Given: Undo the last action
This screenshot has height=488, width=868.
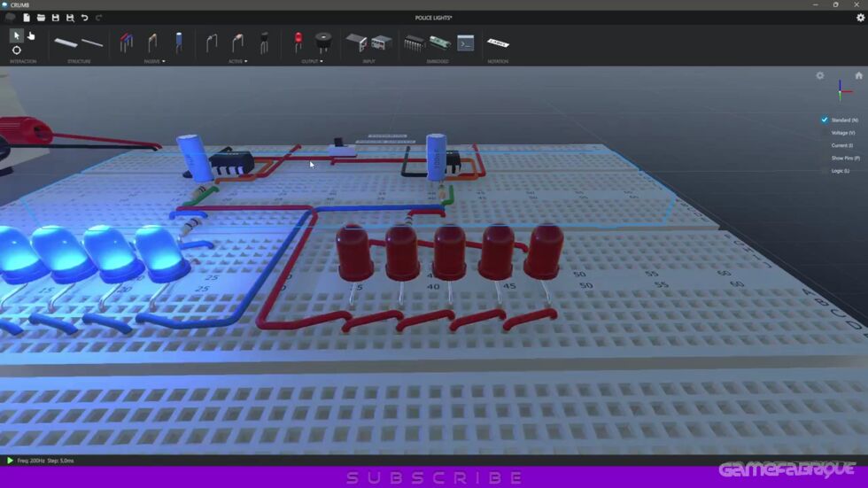Looking at the screenshot, I should point(85,18).
